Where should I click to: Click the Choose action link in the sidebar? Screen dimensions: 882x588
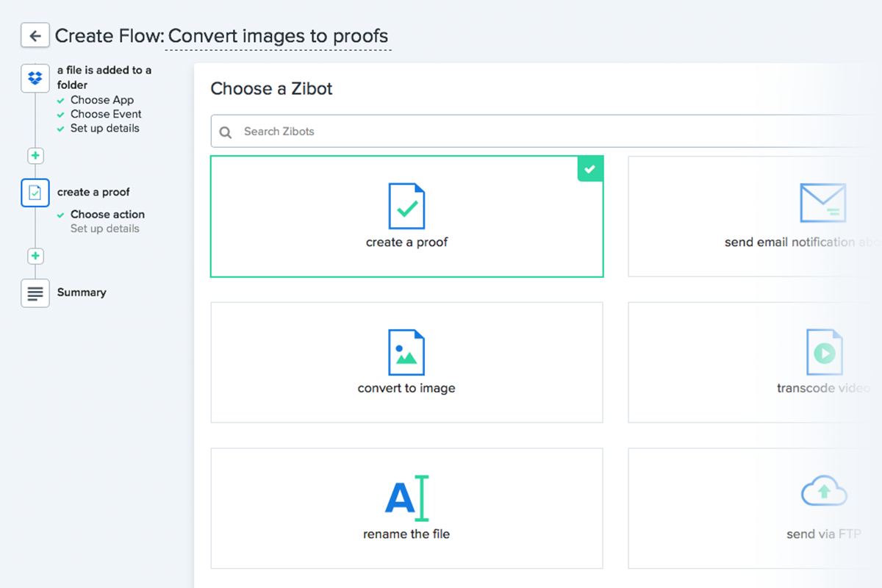coord(106,214)
